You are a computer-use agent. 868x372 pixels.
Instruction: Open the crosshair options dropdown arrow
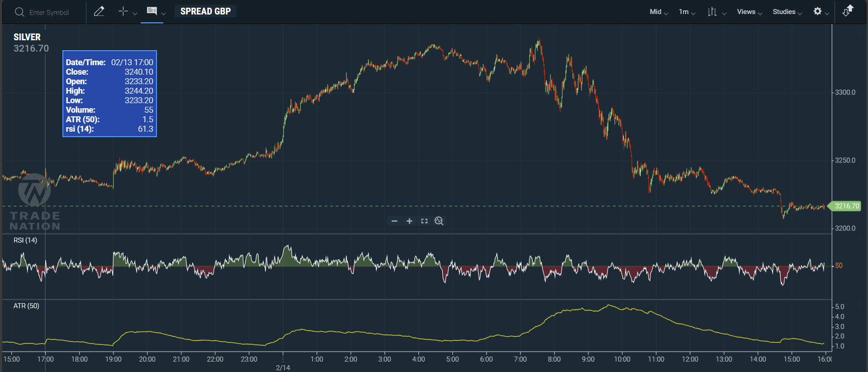[x=135, y=14]
